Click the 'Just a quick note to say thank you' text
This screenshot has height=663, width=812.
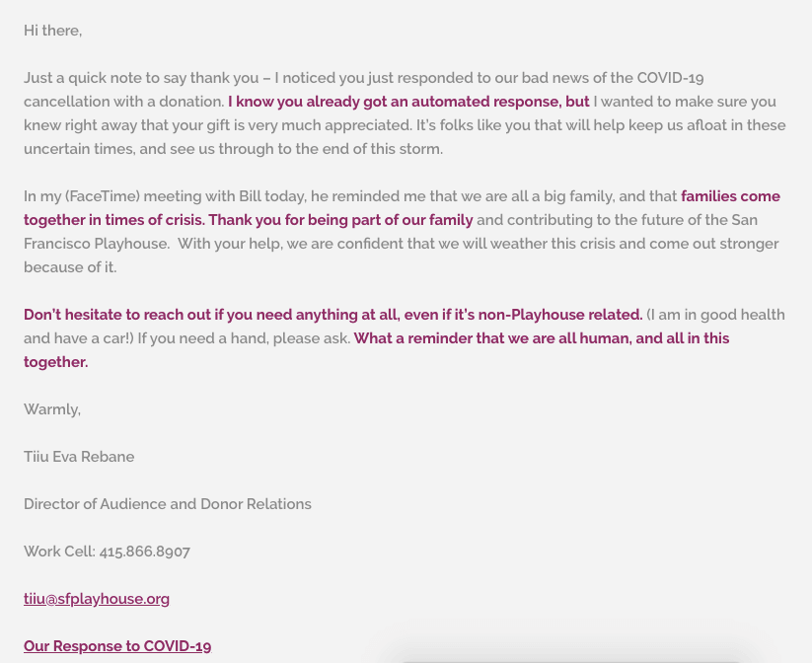click(x=141, y=78)
